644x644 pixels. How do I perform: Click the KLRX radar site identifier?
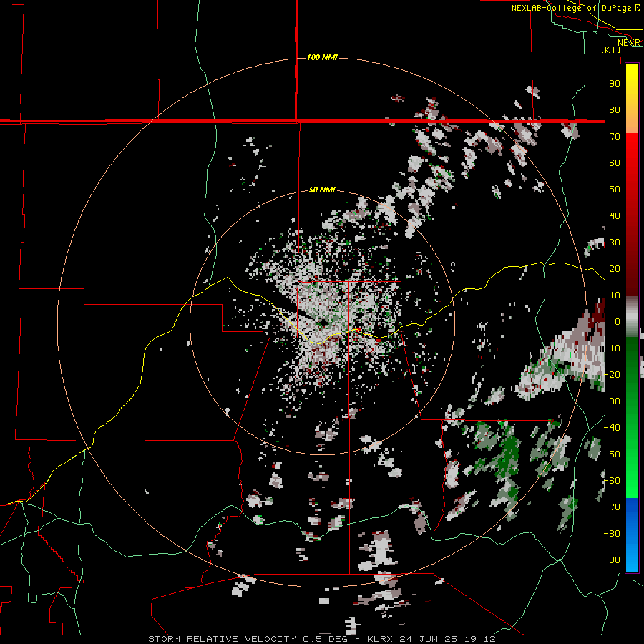pyautogui.click(x=381, y=639)
